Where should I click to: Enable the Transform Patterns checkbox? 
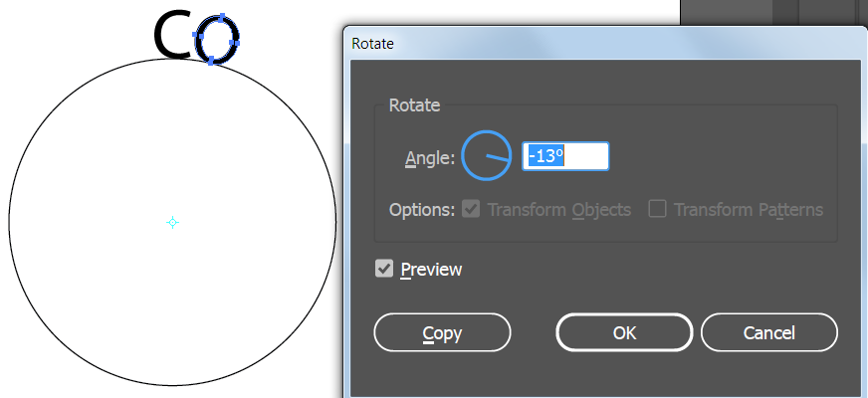click(x=657, y=209)
